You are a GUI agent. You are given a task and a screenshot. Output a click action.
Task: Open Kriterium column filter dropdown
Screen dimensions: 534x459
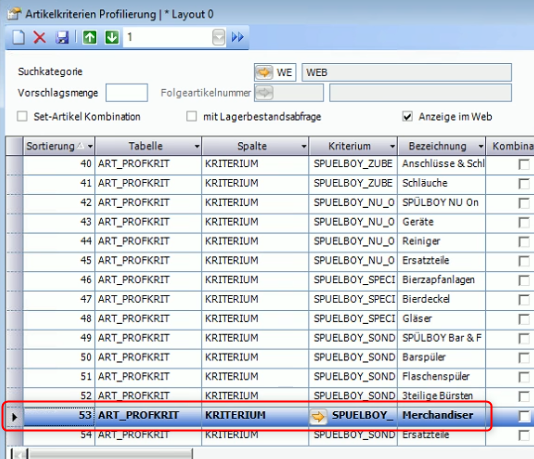392,146
